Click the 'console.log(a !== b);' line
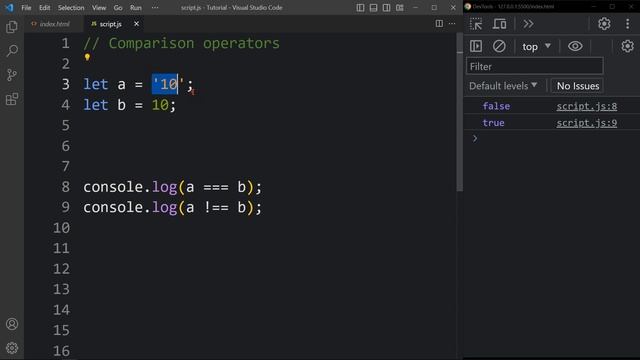640x360 pixels. click(x=172, y=207)
